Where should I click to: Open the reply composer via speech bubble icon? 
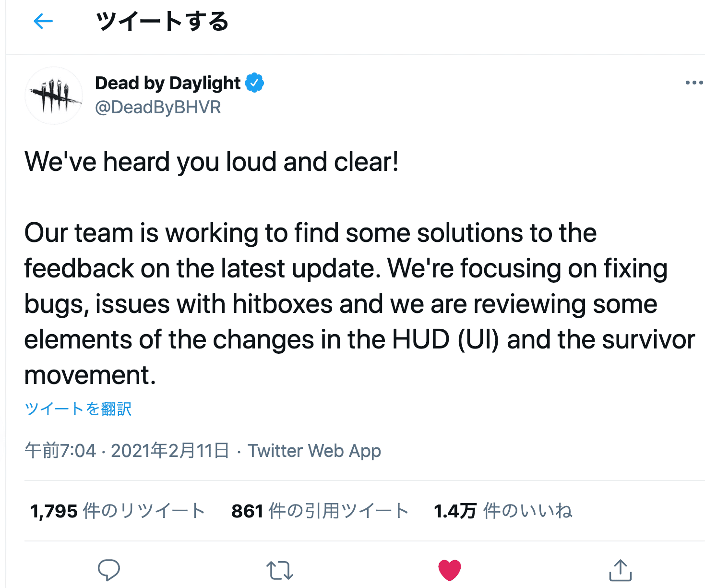[109, 570]
